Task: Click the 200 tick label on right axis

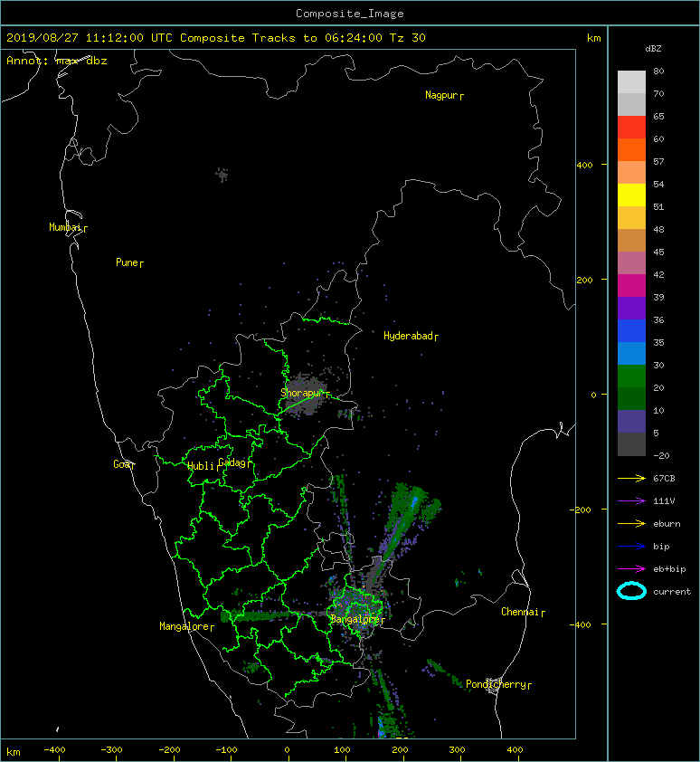Action: pos(585,281)
